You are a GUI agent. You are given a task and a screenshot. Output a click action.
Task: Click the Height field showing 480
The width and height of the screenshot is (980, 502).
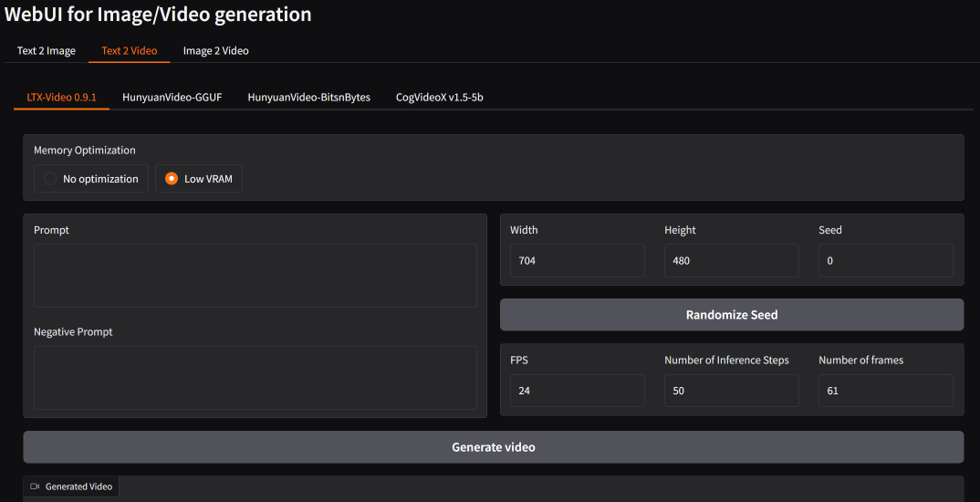coord(731,261)
